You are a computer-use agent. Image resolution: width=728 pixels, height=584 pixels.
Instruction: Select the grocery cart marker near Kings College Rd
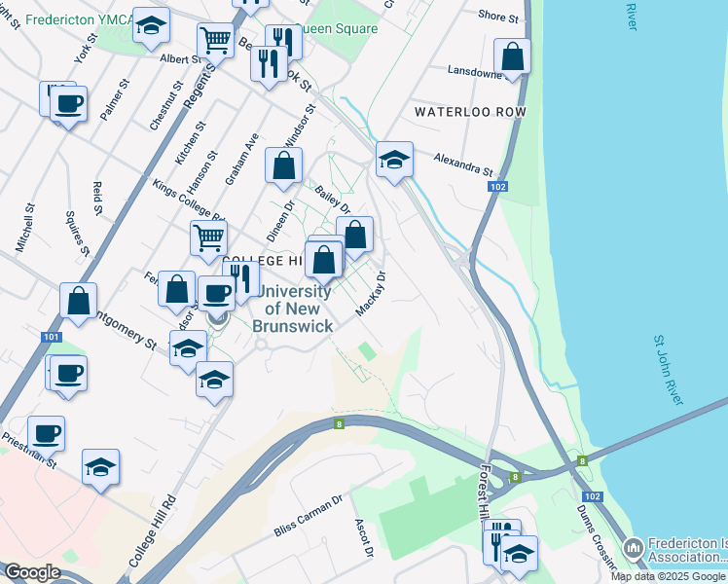click(x=209, y=240)
